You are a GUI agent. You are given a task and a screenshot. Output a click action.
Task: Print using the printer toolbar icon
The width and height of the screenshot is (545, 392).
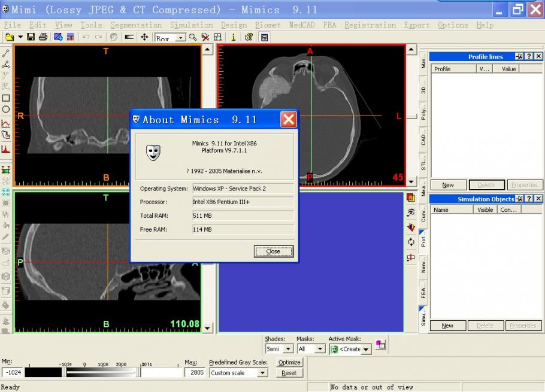click(43, 37)
